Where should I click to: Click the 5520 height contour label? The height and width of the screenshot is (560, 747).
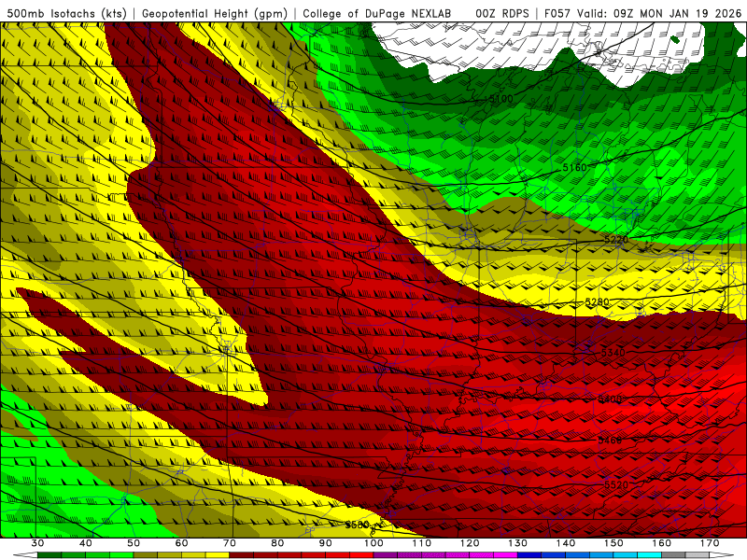click(616, 484)
